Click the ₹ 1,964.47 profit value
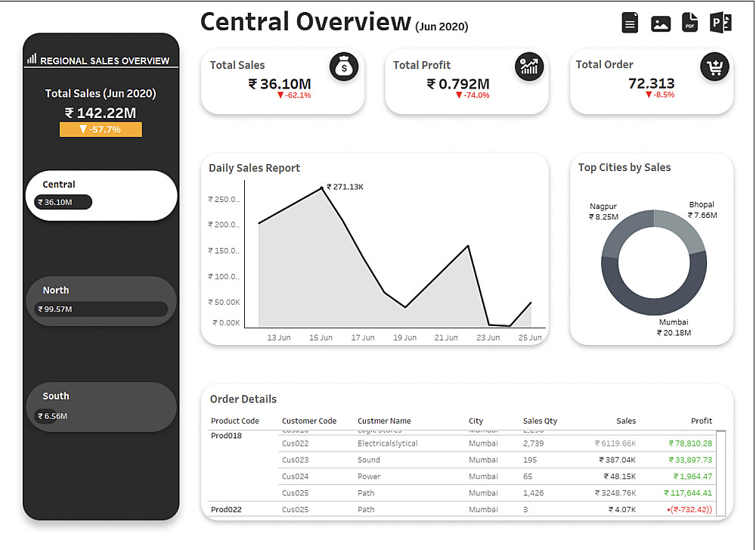Image resolution: width=756 pixels, height=550 pixels. [692, 476]
